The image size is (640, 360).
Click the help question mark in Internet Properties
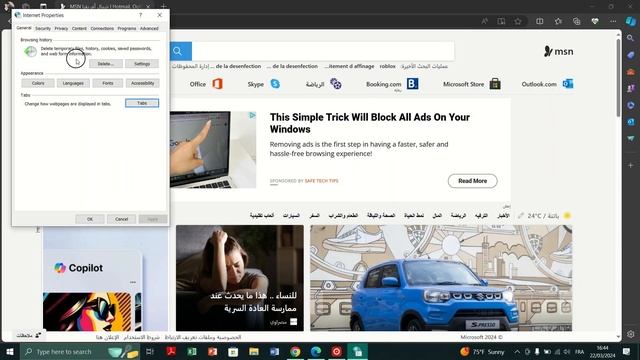pos(141,15)
